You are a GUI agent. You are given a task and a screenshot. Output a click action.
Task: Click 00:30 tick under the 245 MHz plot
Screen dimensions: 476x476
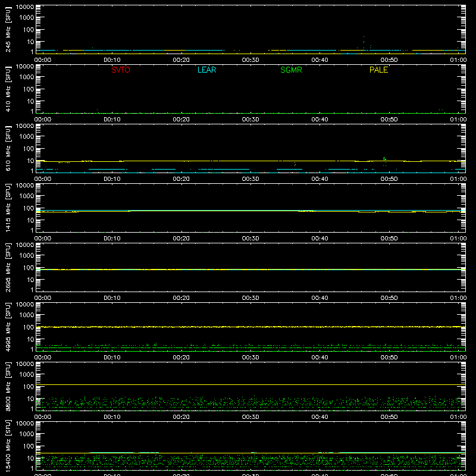(x=250, y=60)
